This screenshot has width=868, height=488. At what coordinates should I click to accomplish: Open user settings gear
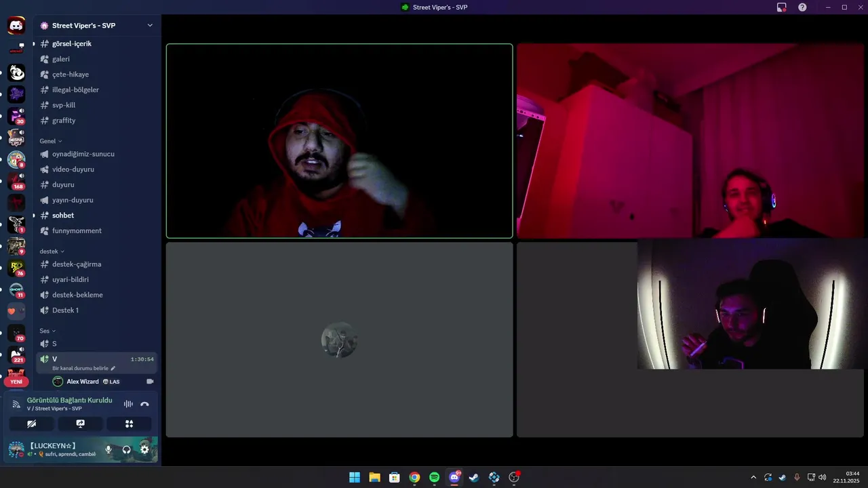[144, 449]
